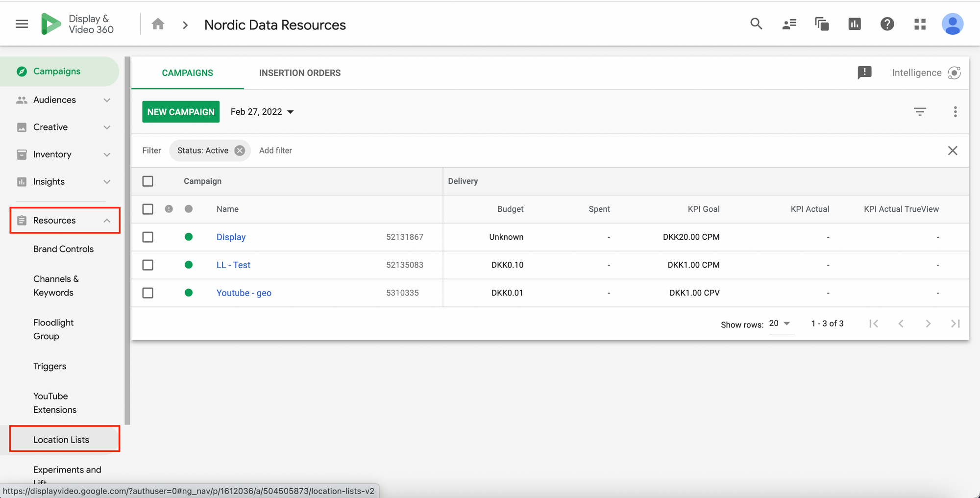Select the LL - Test campaign checkbox
The image size is (980, 498).
point(147,265)
